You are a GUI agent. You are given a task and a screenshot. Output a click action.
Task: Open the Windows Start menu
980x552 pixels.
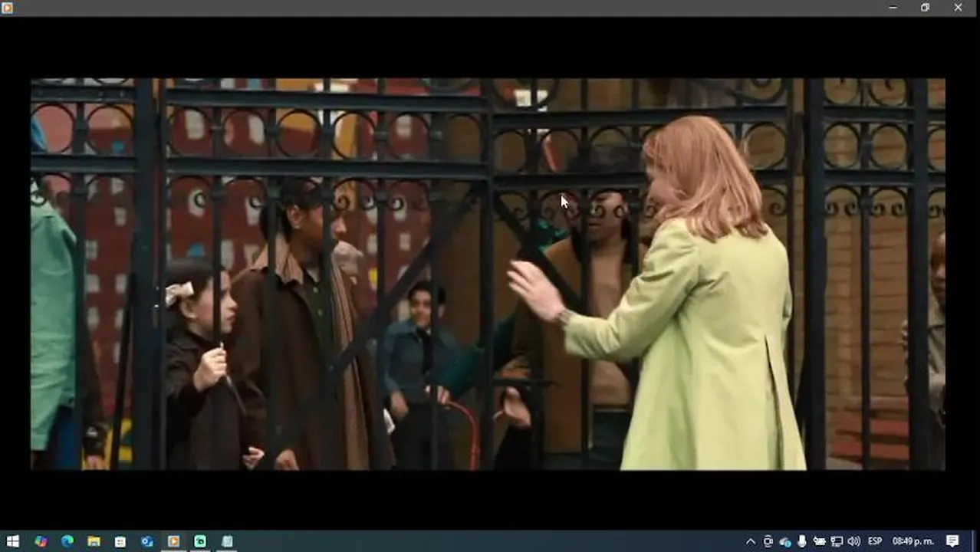point(13,541)
